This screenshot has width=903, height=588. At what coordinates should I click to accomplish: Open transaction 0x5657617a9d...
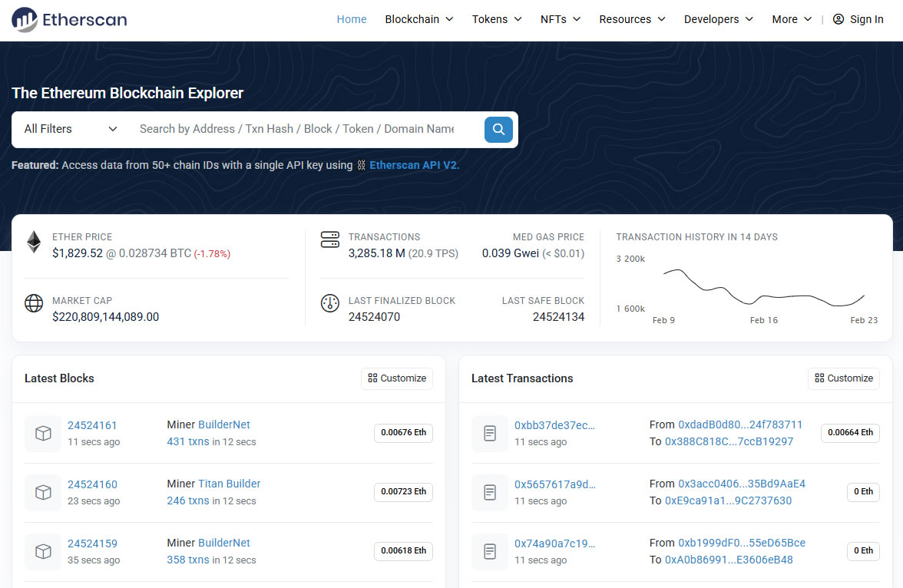555,484
